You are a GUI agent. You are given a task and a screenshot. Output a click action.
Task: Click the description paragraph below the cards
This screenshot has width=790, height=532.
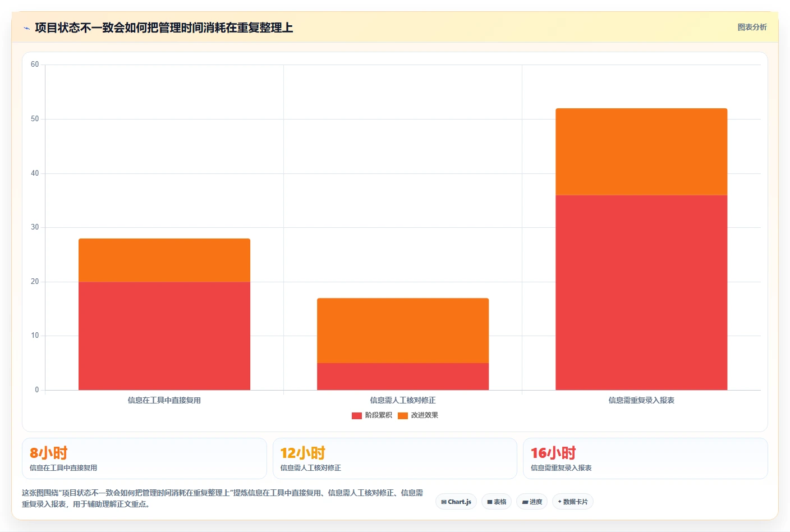coord(223,498)
